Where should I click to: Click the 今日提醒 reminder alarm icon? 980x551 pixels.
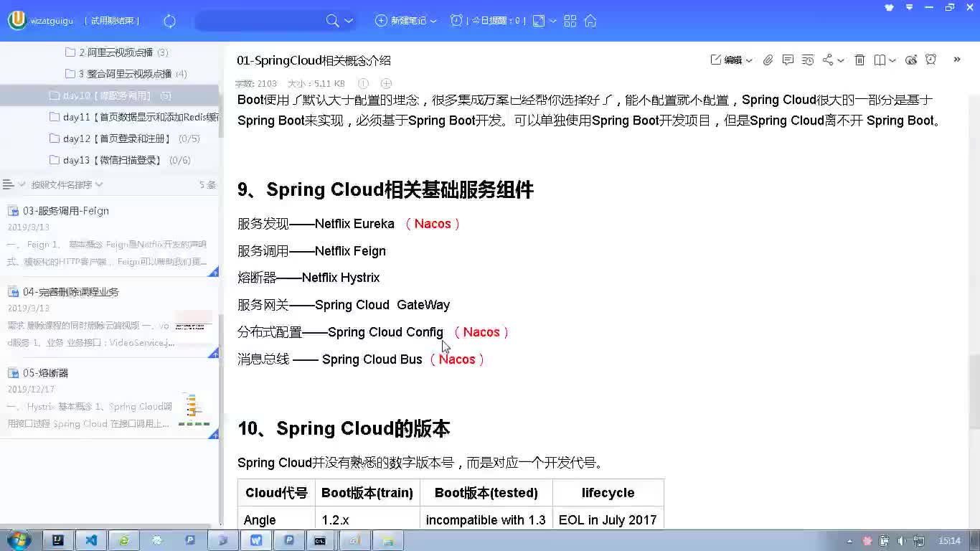456,21
